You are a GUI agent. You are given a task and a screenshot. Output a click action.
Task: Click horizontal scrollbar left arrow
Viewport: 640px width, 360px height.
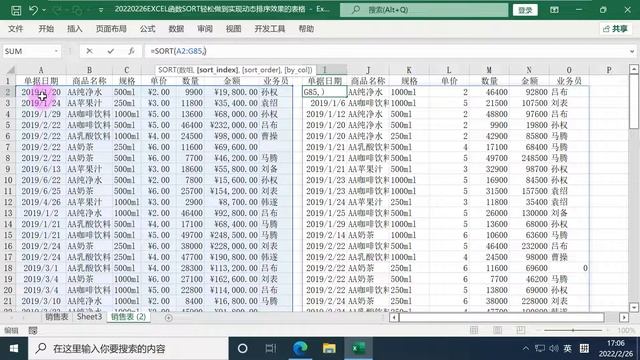coord(394,317)
